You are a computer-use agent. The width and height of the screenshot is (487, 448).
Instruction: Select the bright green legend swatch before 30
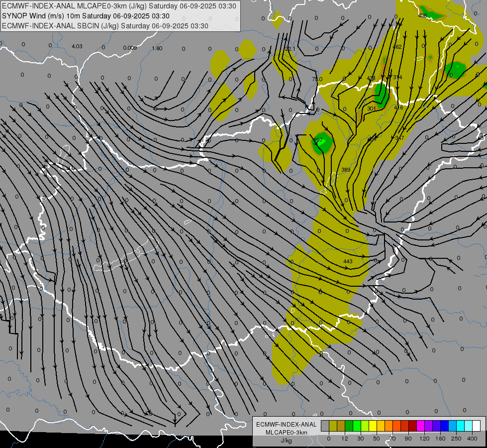357,426
